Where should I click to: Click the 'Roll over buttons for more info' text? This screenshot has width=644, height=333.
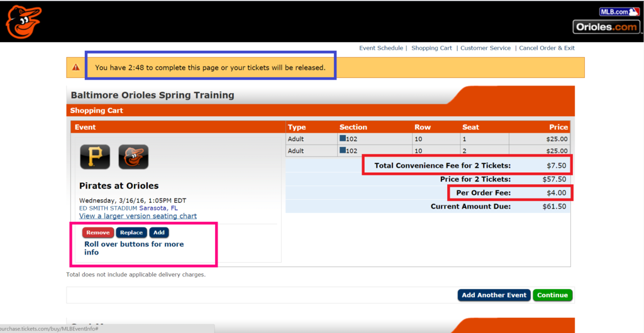pos(134,248)
